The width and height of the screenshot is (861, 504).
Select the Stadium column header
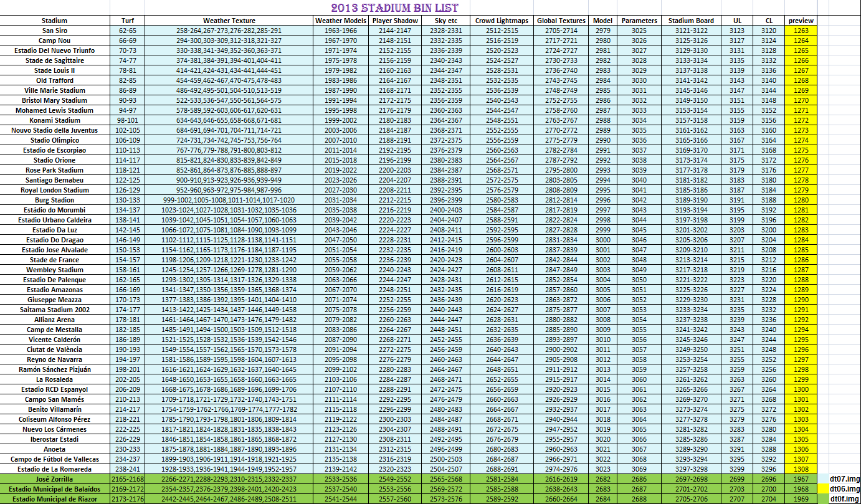pos(55,21)
